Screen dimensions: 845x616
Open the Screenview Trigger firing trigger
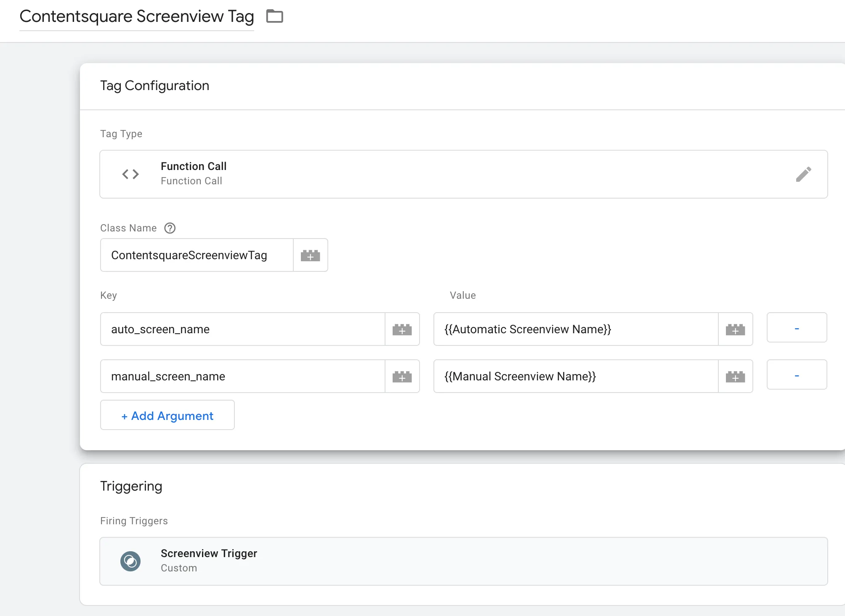[x=463, y=561]
